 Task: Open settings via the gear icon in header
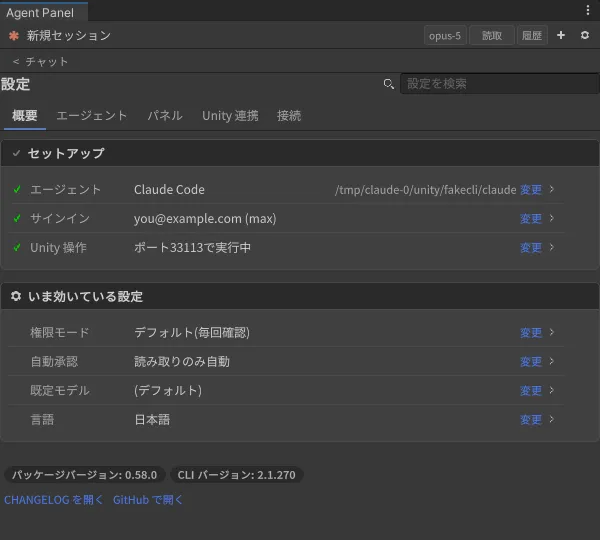585,35
